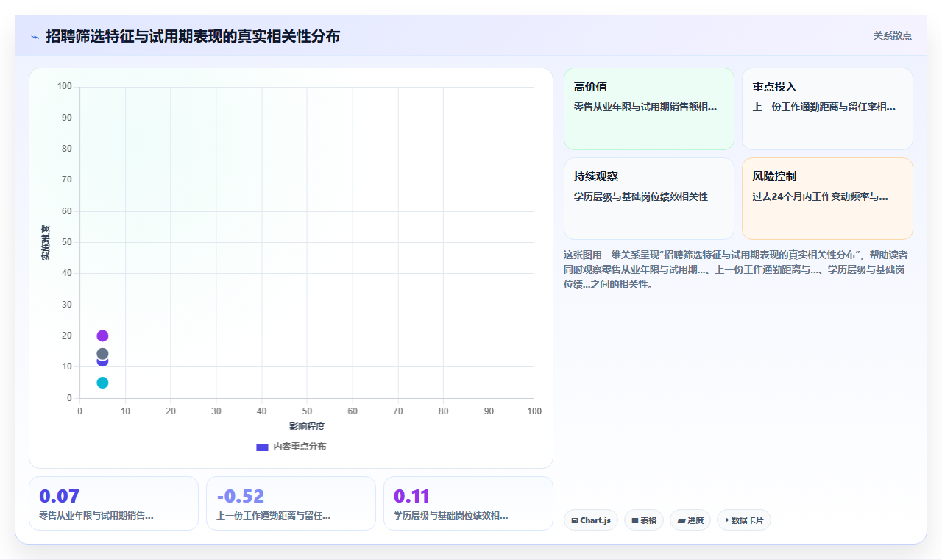Viewport: 942px width, 560px height.
Task: Click the 关系散点 label in header
Action: [x=893, y=35]
